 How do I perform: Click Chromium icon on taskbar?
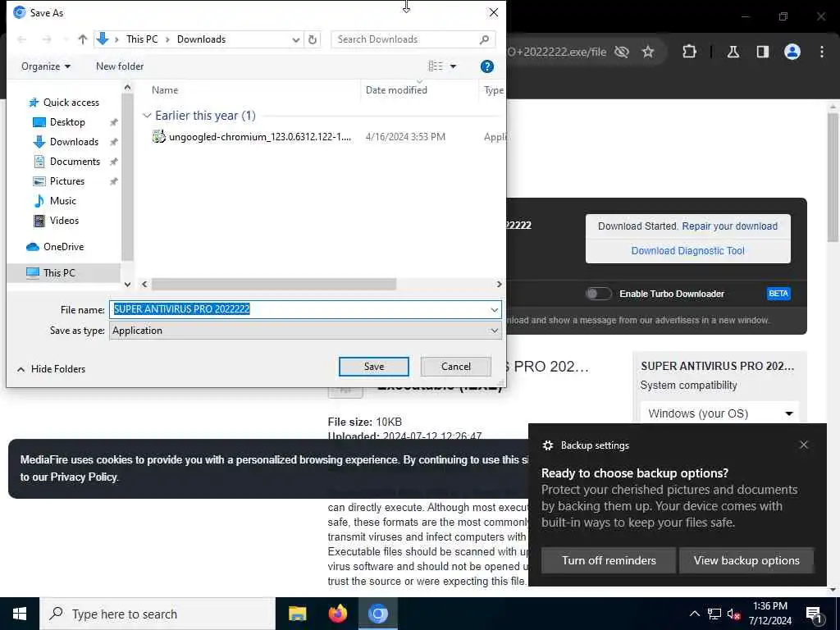click(x=377, y=614)
